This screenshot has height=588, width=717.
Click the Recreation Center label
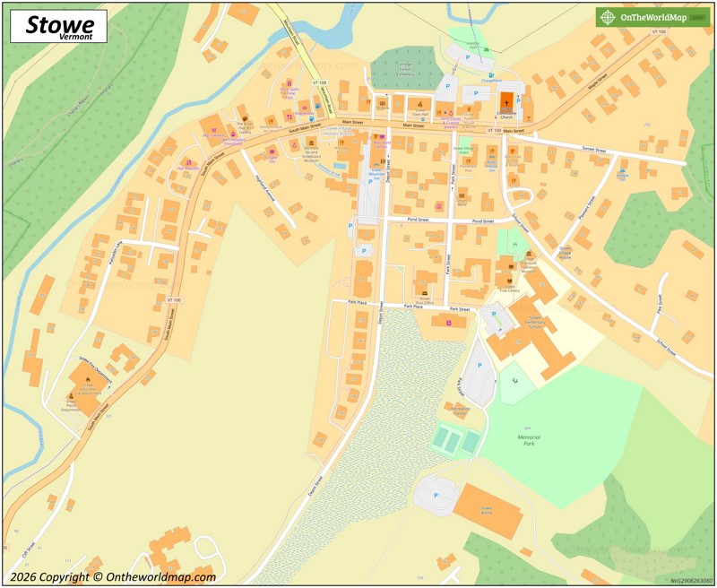tap(461, 411)
